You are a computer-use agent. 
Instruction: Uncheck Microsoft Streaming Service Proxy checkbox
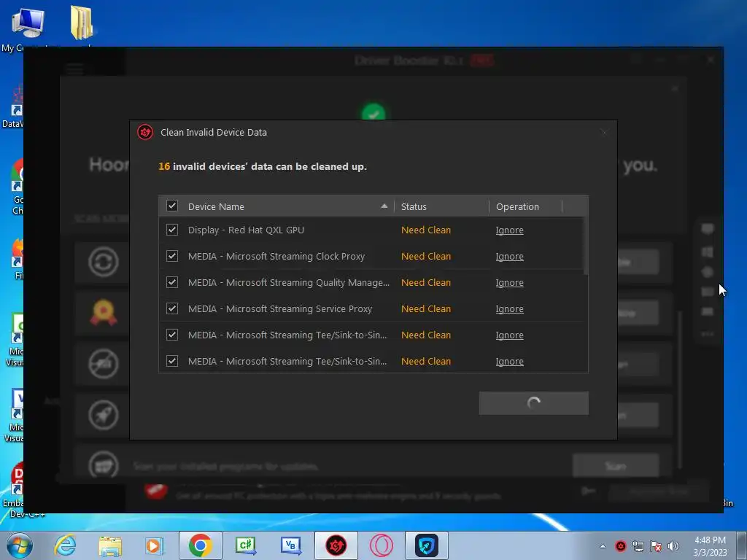172,308
